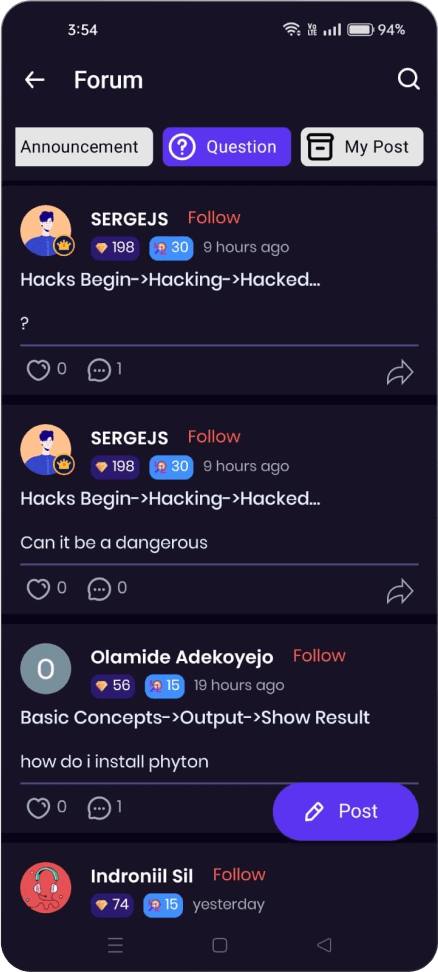Open Indroniil Sil's red avatar
This screenshot has height=972, width=438.
coord(46,887)
